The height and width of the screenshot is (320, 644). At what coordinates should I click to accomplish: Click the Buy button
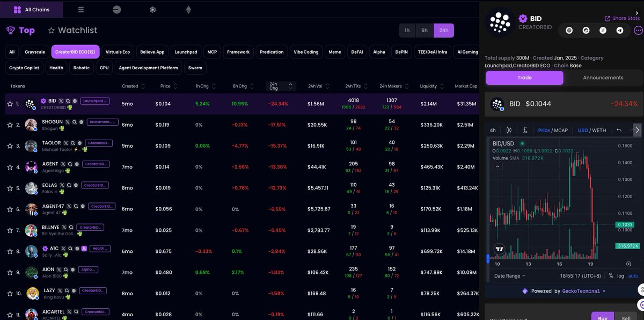[603, 316]
